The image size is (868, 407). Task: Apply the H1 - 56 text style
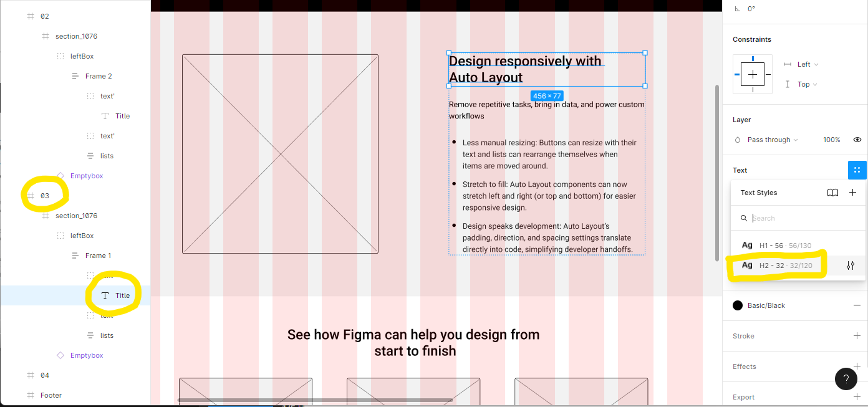click(799, 246)
